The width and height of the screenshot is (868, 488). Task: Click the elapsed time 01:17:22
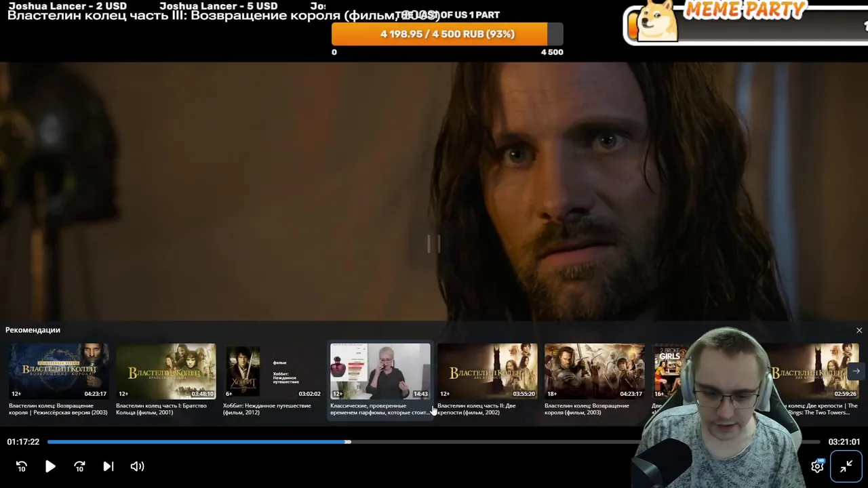23,442
